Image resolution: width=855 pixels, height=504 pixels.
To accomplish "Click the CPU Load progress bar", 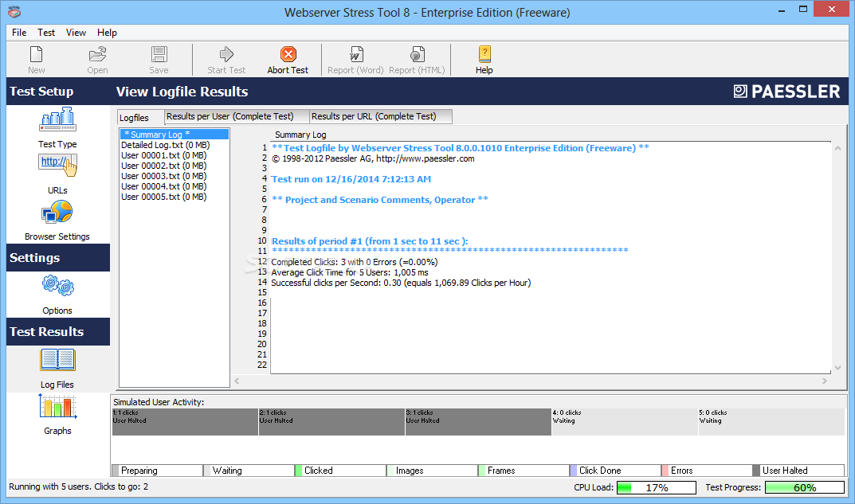I will (x=657, y=487).
